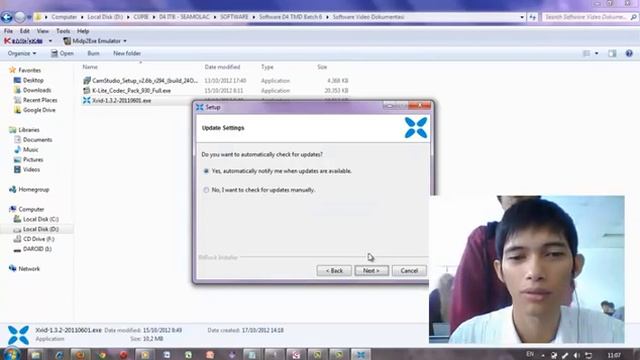640x360 pixels.
Task: Sort files by Size column header
Action: point(322,67)
